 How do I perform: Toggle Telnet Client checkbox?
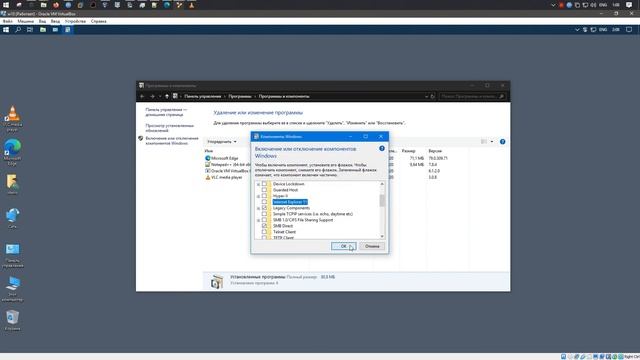(264, 231)
